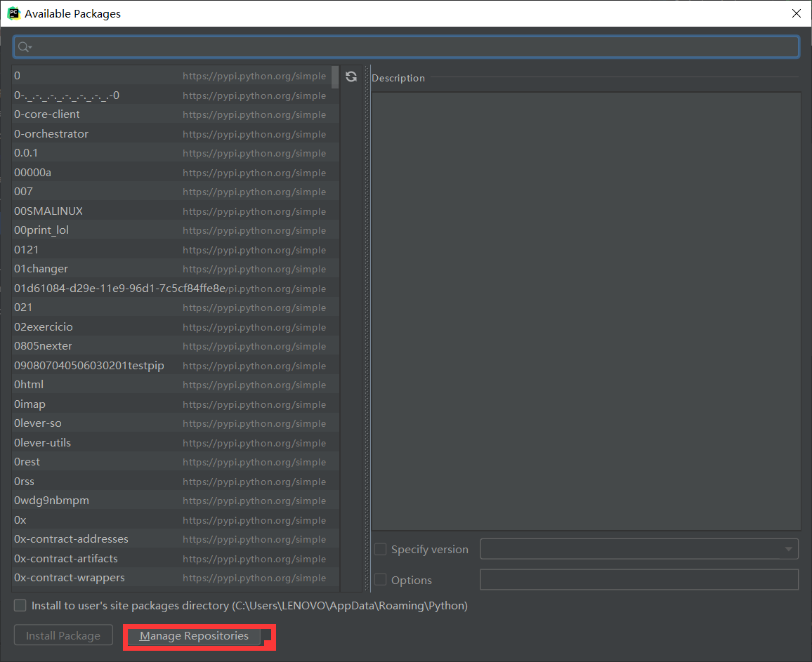
Task: Click the Description panel area
Action: 587,311
